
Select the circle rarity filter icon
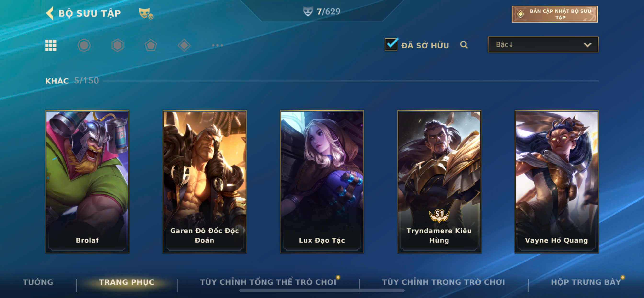[x=84, y=45]
